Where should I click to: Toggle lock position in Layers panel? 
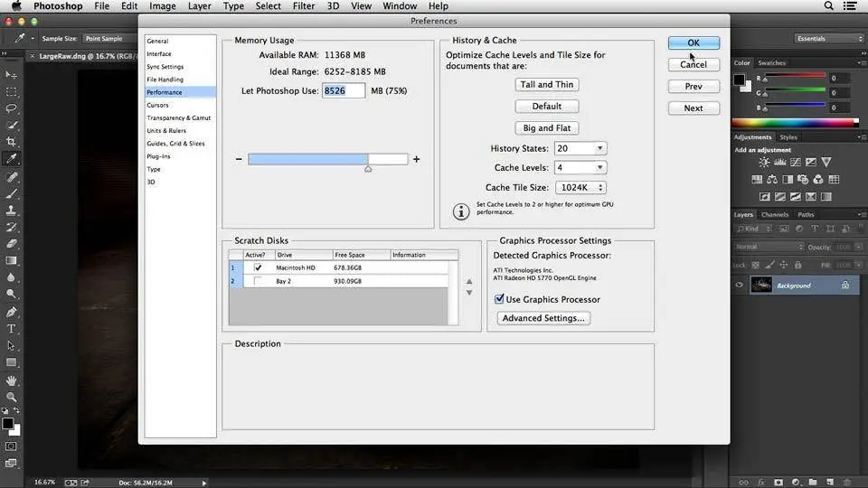783,265
